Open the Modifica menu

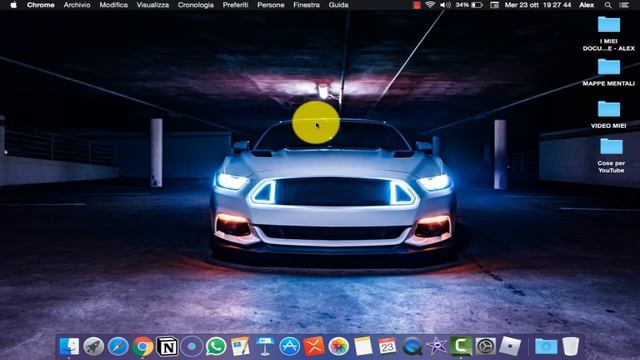pos(113,5)
